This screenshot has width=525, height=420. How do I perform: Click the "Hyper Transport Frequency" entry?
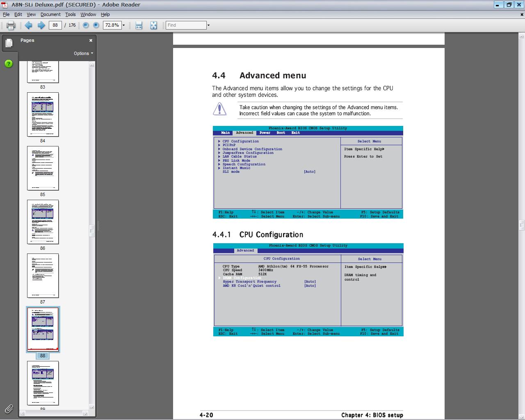point(249,281)
